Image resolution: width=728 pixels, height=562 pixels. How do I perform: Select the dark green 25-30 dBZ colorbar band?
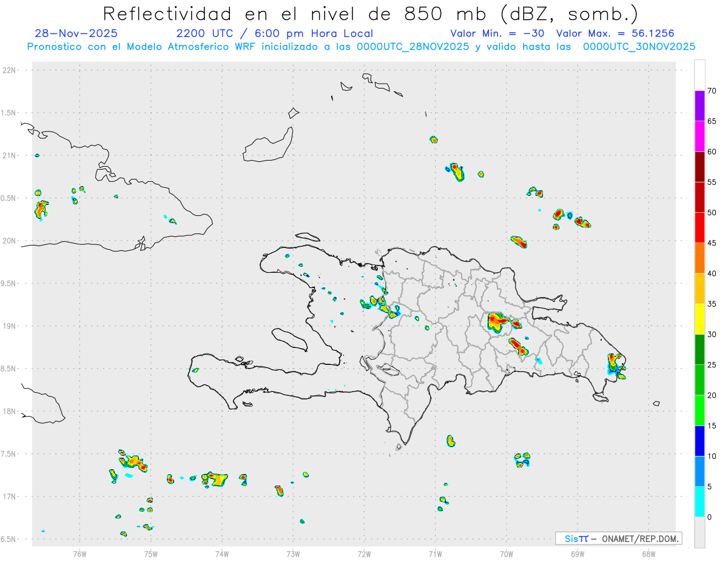(699, 350)
